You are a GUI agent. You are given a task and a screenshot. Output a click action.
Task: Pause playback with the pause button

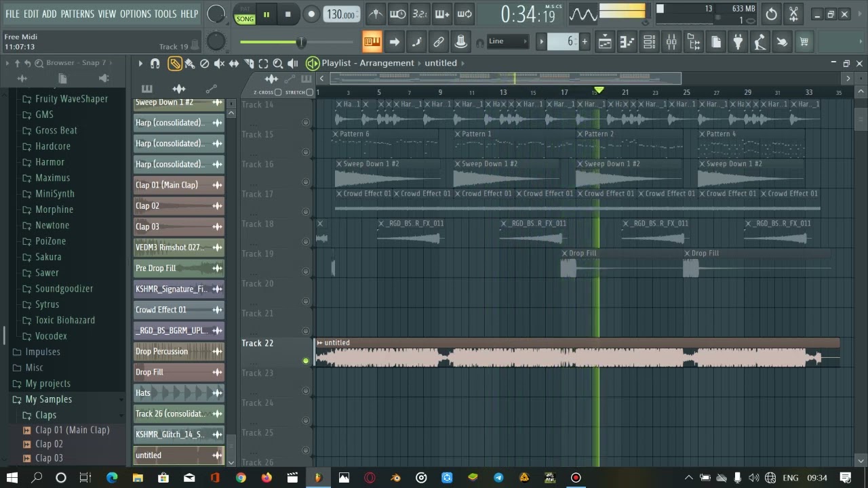(267, 14)
